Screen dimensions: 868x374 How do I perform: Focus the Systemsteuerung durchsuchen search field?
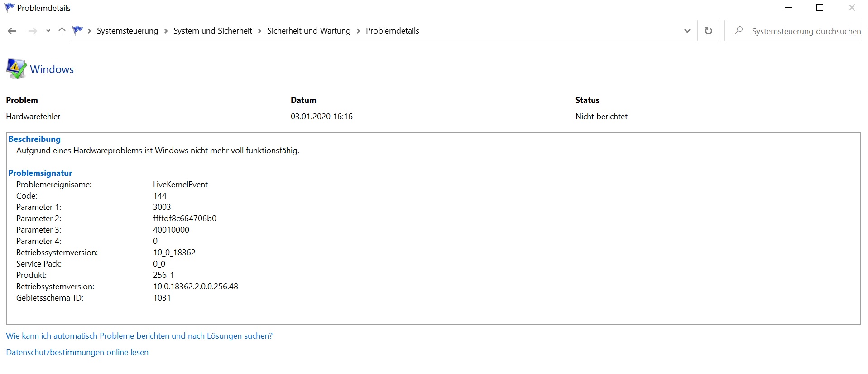[793, 31]
